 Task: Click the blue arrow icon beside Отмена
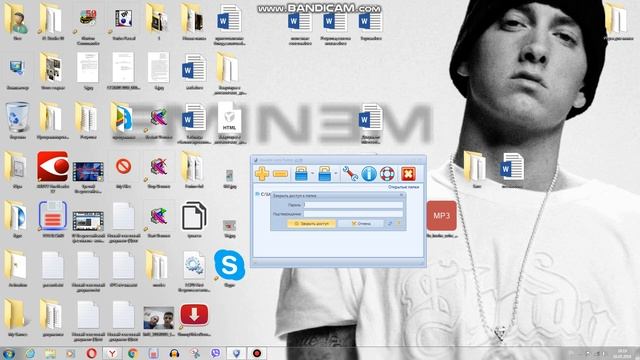tap(390, 224)
